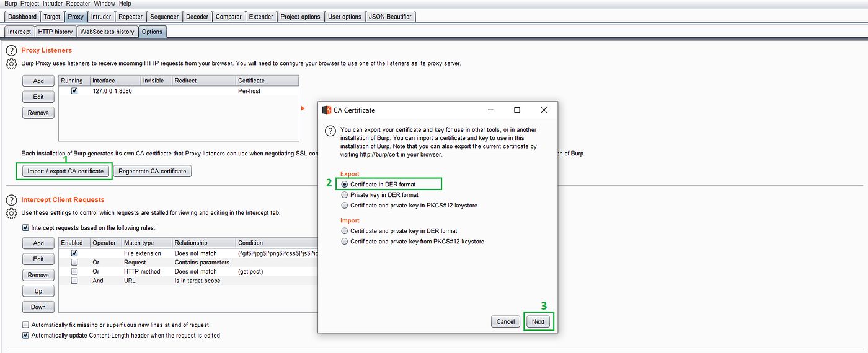Select the 127.0.0.1:8080 interface cell

click(x=115, y=90)
